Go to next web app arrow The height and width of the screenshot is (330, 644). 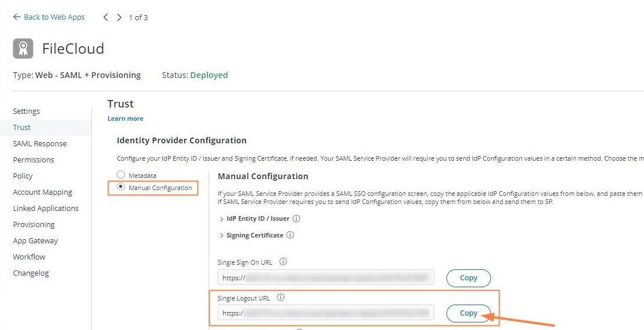coord(119,17)
